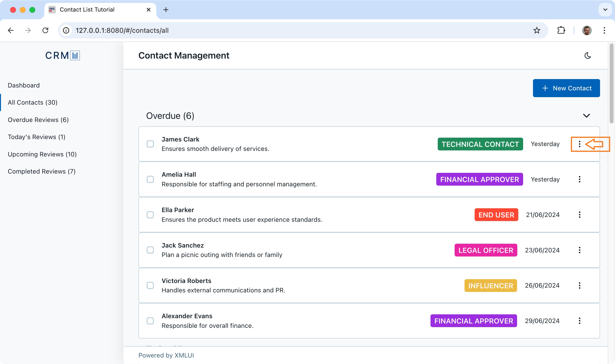Check the box for Ella Parker

(150, 215)
